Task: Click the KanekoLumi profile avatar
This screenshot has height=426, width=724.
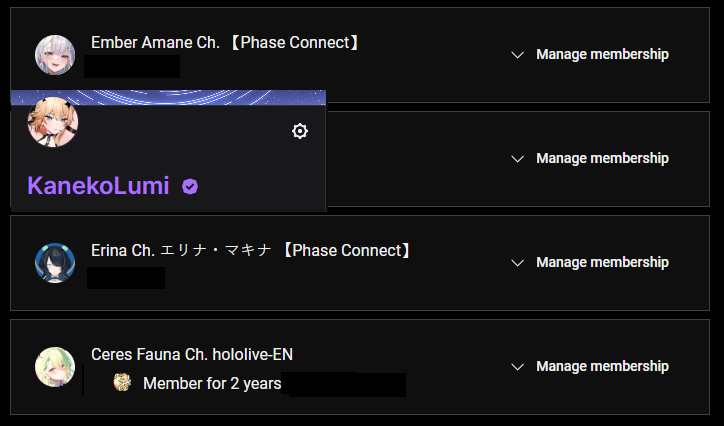Action: pos(53,122)
